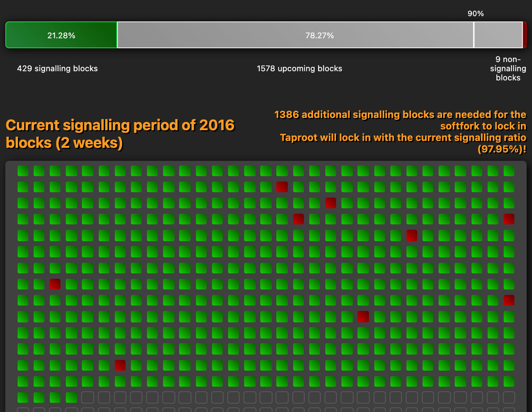This screenshot has width=532, height=412.
Task: Click the green 21.28% signalling progress segment
Action: (61, 35)
